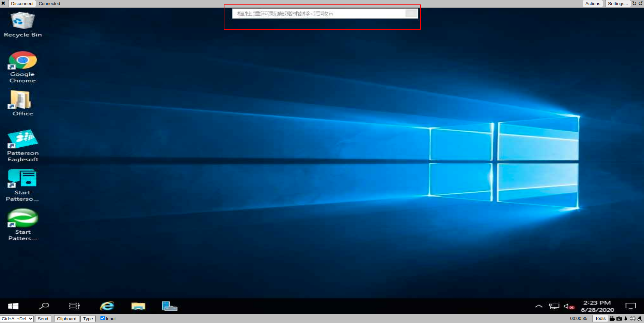Click the Send button
The height and width of the screenshot is (323, 644).
click(43, 319)
